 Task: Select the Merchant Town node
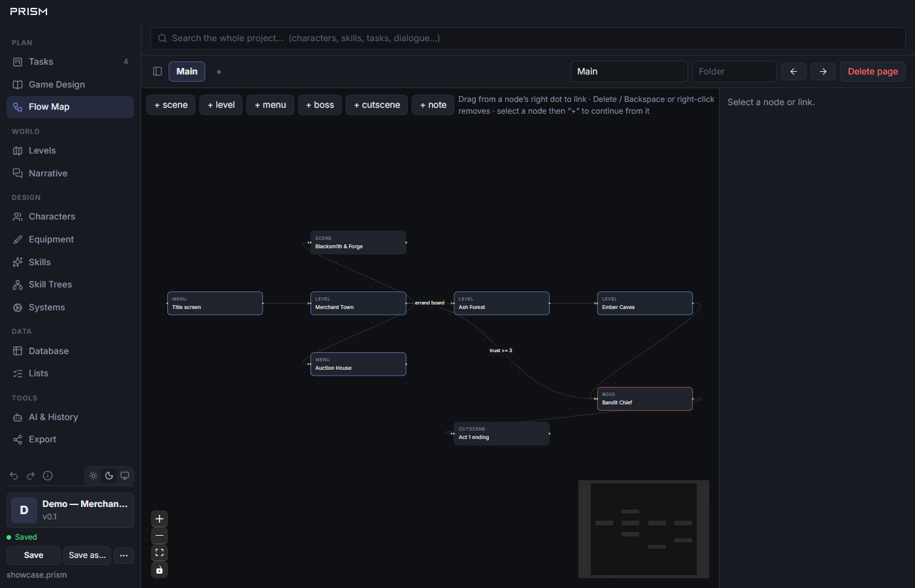pyautogui.click(x=358, y=303)
